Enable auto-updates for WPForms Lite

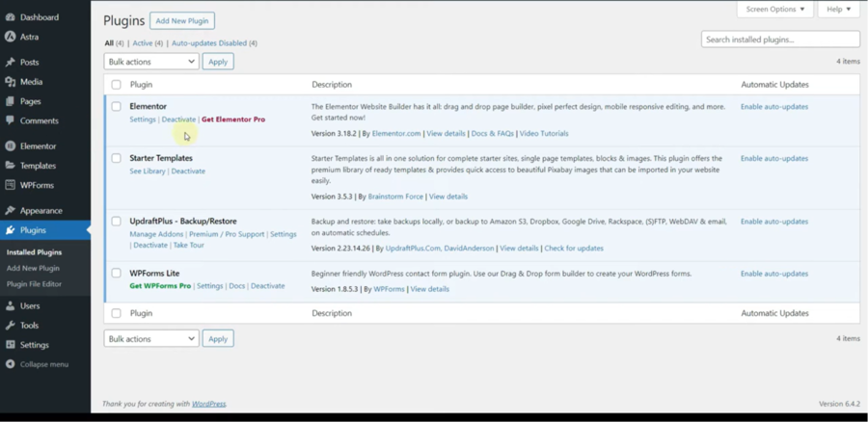coord(774,274)
